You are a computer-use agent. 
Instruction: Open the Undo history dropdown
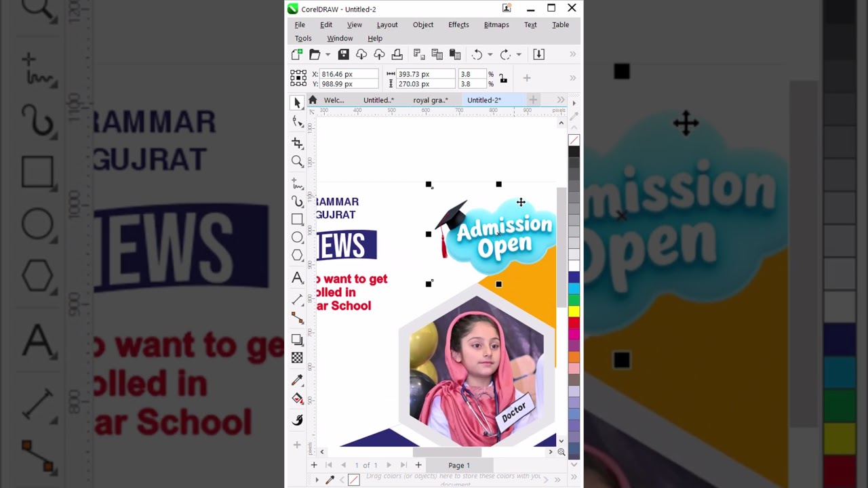click(x=490, y=54)
